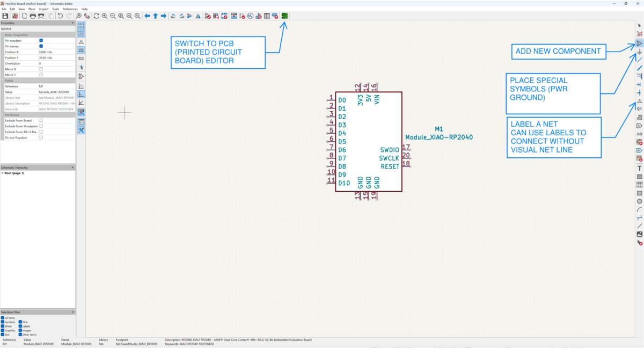
Task: Open the Annotate Symbols tool
Action: tap(233, 16)
